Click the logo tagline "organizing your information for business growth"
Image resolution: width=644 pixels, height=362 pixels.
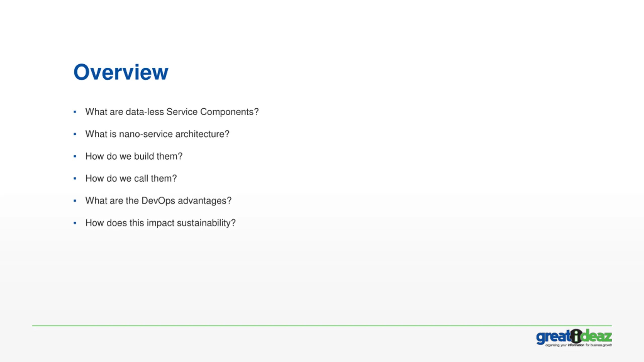pyautogui.click(x=578, y=345)
